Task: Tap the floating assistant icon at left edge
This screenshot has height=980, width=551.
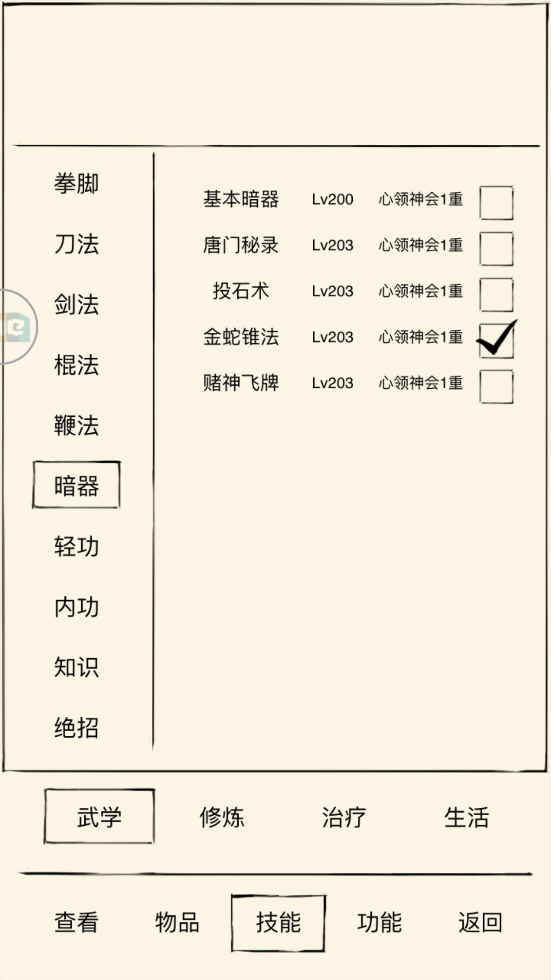Action: point(16,327)
